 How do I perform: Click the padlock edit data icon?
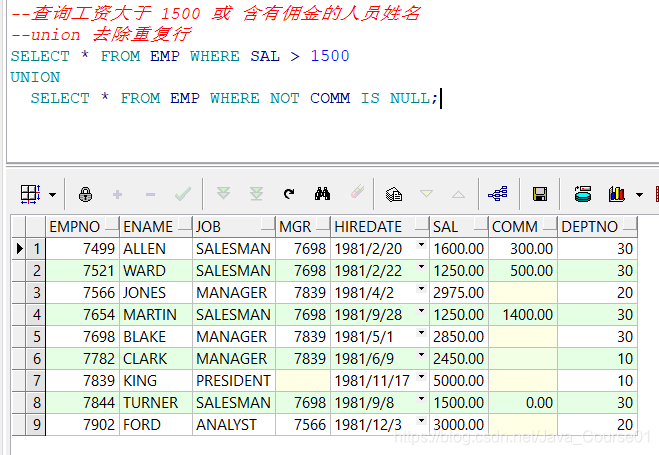point(85,195)
